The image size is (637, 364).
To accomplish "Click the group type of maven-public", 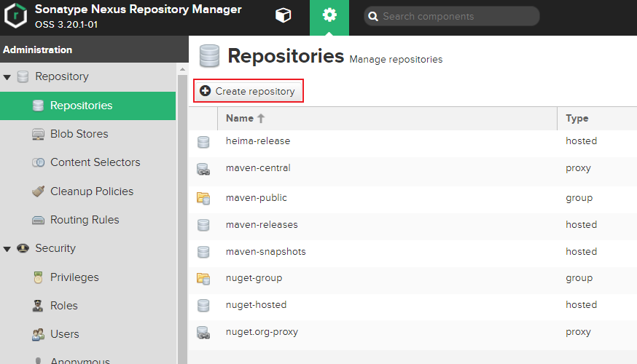I will [x=579, y=198].
